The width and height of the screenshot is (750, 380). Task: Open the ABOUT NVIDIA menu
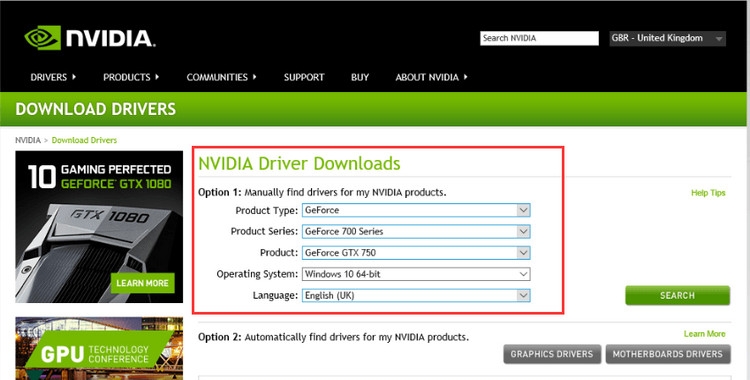pos(431,77)
